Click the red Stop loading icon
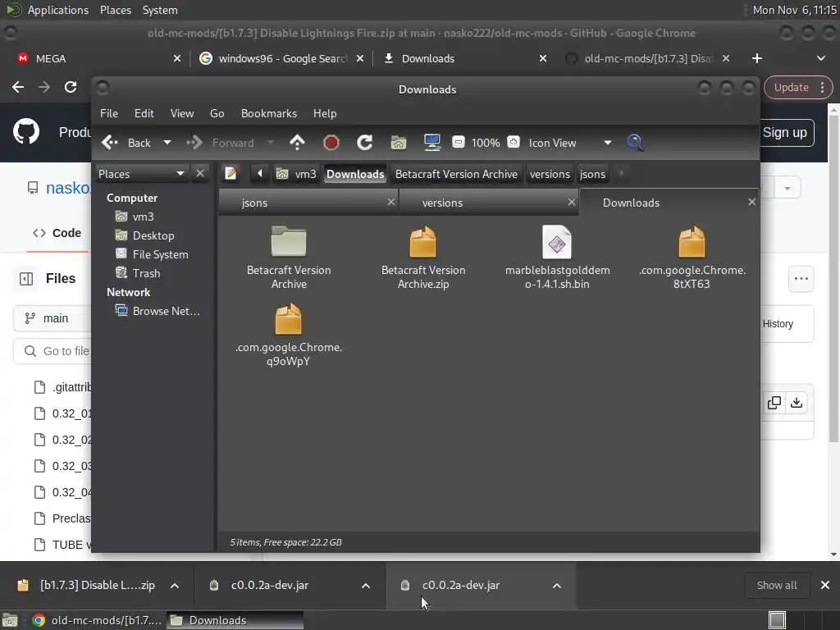 (x=331, y=143)
